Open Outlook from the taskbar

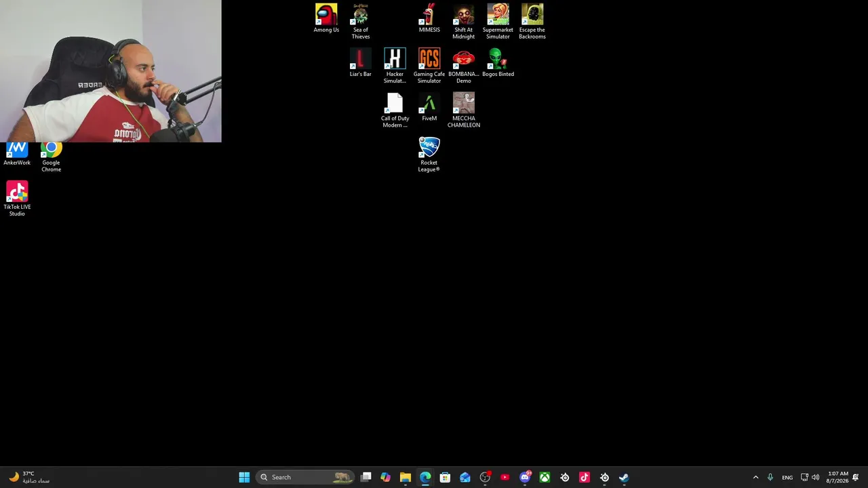coord(465,477)
